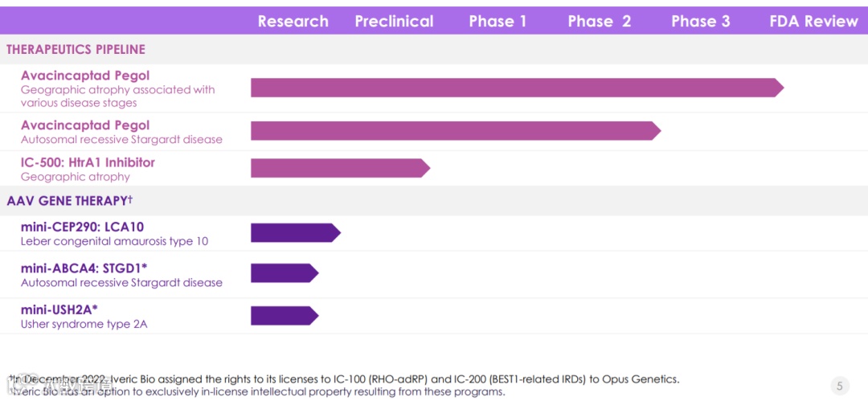Screen dimensions: 868x401
Task: Click the mini-USH2A purple progress arrow
Action: (x=284, y=316)
